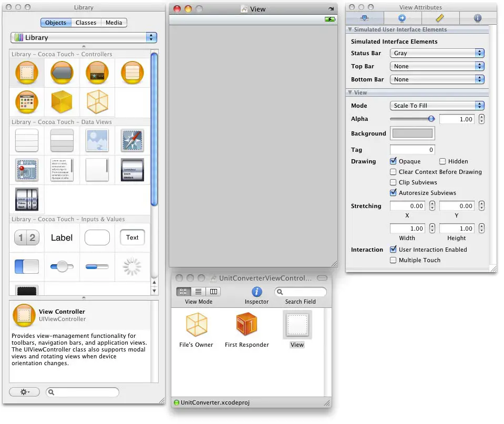Open the Connections inspector tab icon

point(402,18)
